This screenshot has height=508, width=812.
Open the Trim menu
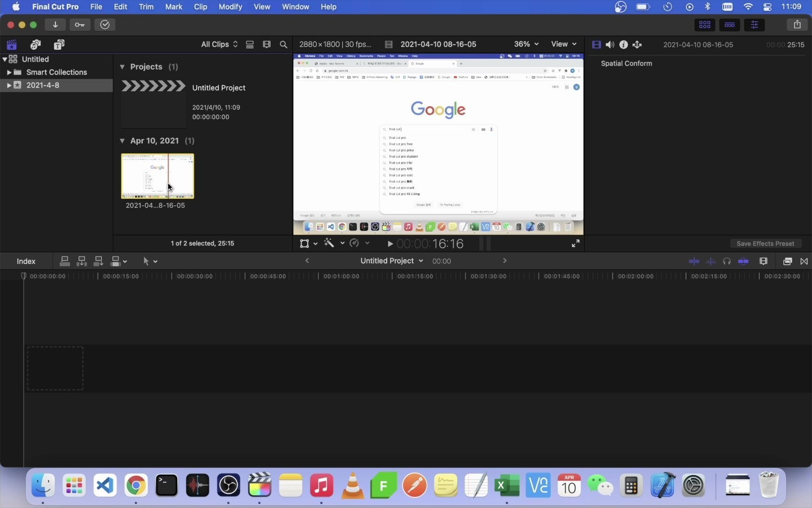tap(146, 7)
